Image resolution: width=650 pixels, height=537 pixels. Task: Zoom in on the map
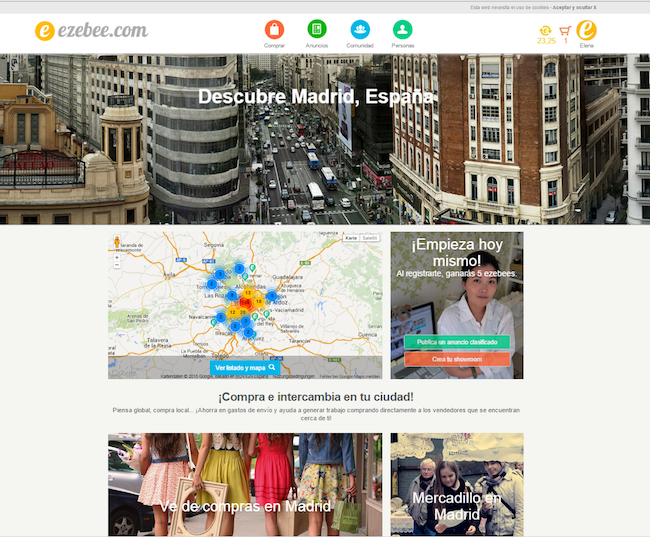pos(117,257)
